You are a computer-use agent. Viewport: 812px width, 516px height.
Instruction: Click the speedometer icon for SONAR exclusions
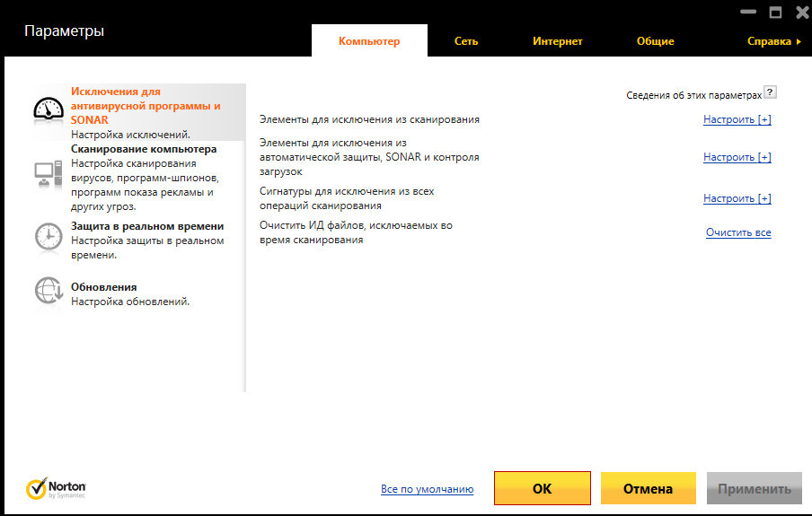[49, 109]
